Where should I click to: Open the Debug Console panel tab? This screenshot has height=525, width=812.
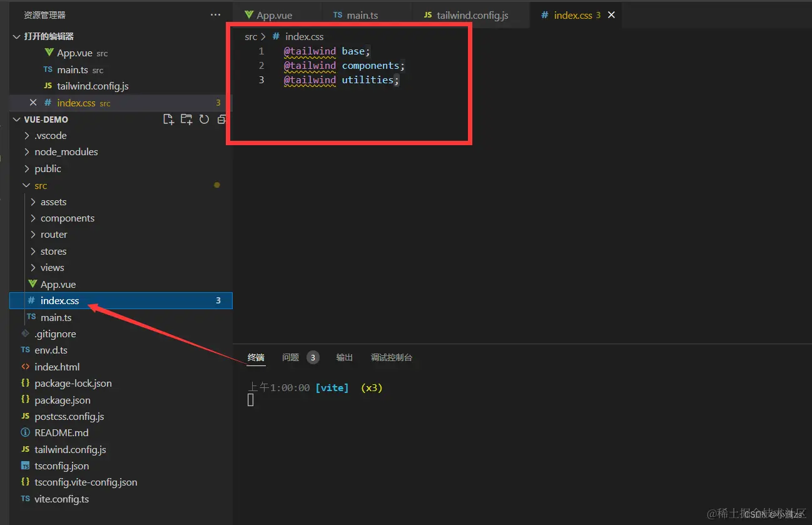click(x=392, y=357)
